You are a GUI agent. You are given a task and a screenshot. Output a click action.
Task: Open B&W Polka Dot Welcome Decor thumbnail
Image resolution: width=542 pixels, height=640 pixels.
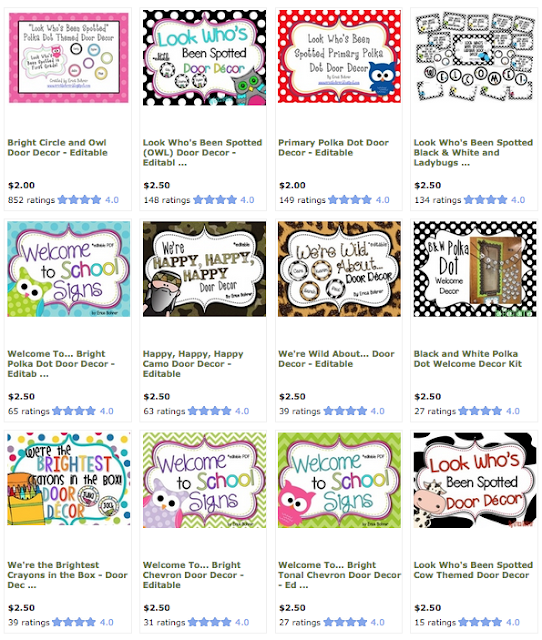[x=475, y=269]
